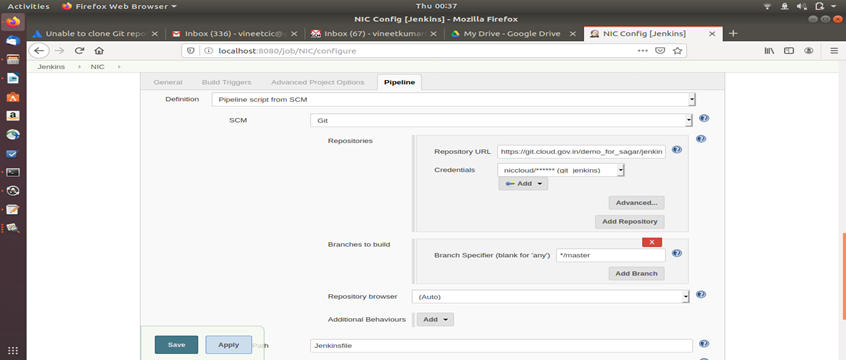Screen dimensions: 846x360
Task: Switch to My Drive - Google Drive tab
Action: pos(512,33)
